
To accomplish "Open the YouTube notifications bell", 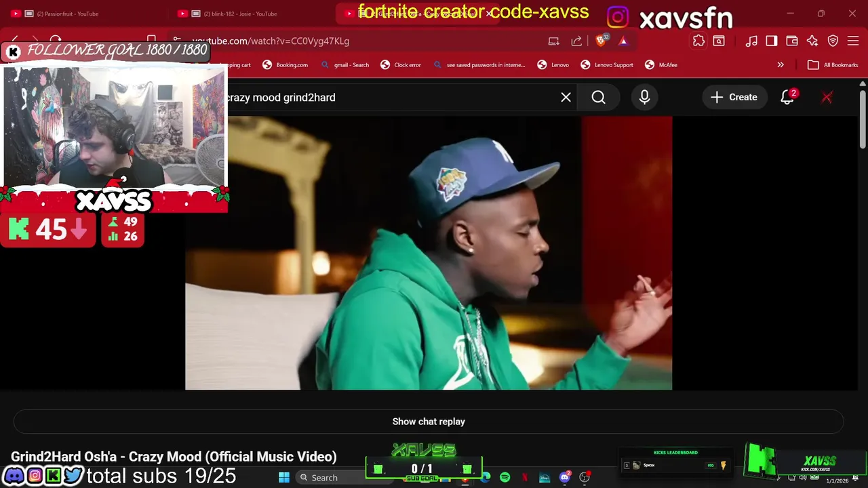I will (x=787, y=98).
